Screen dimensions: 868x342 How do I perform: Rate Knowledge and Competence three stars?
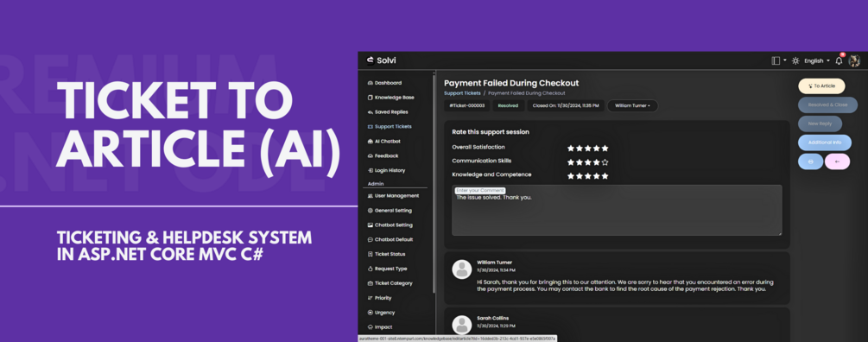tap(588, 176)
